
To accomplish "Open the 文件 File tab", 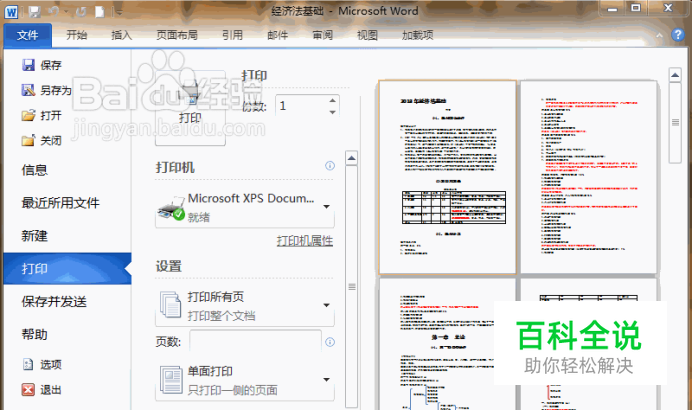I will click(27, 35).
